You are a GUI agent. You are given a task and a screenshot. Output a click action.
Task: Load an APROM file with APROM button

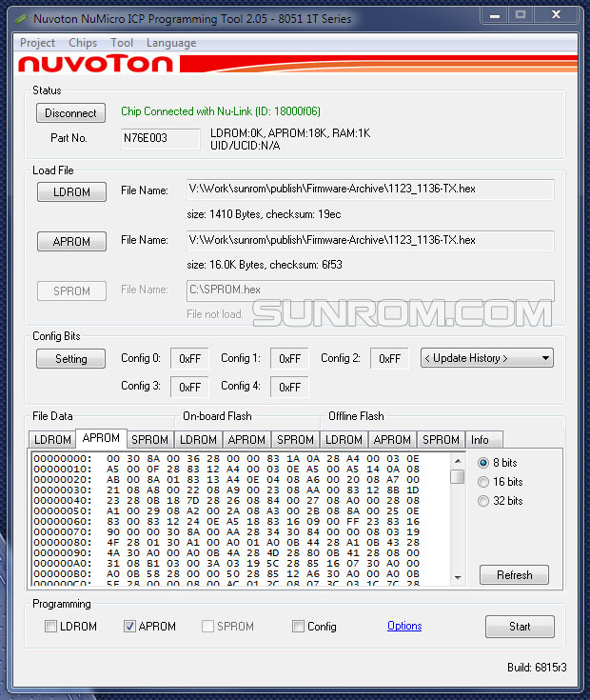tap(71, 242)
